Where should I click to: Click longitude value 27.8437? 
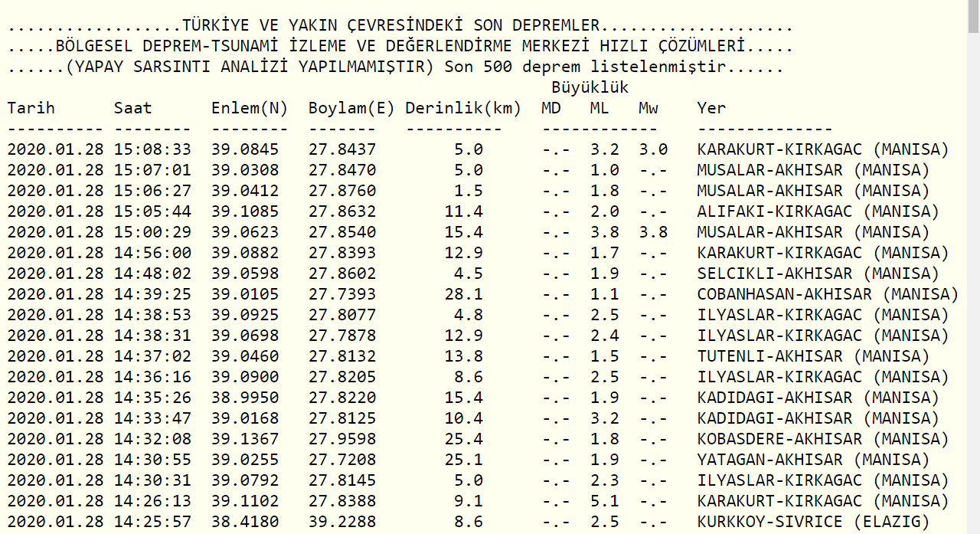coord(342,149)
